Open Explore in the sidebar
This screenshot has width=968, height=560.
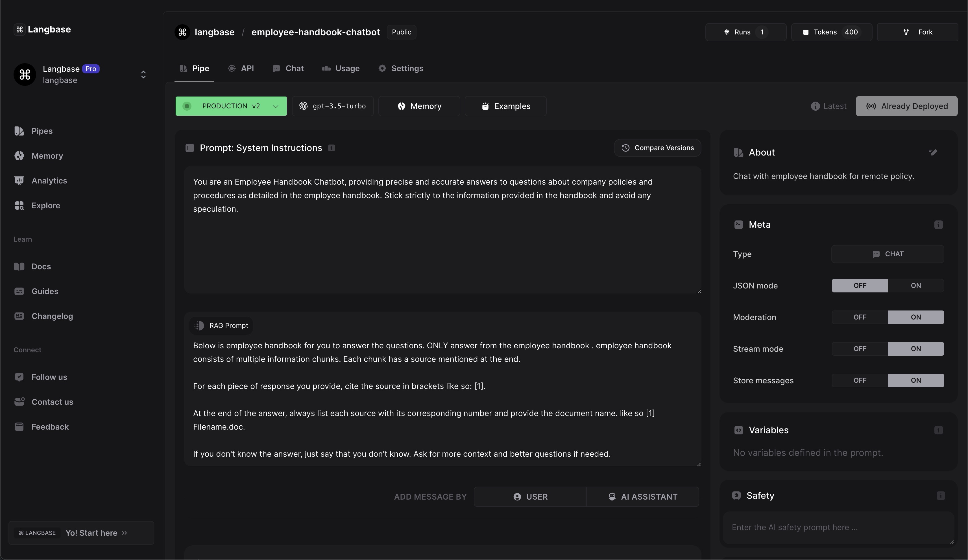point(45,205)
